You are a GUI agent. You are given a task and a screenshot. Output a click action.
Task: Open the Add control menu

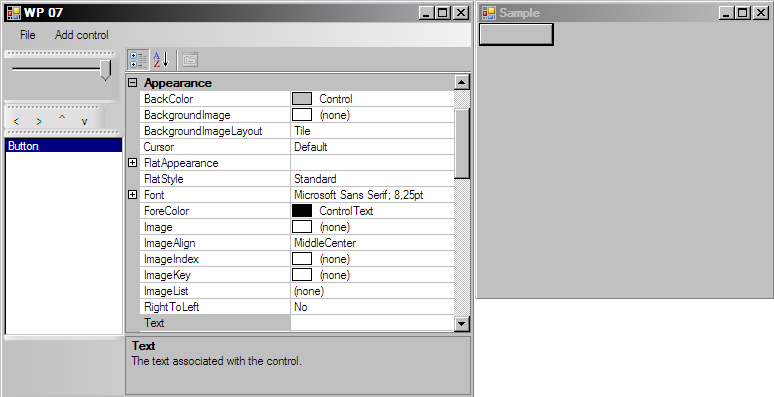[81, 35]
